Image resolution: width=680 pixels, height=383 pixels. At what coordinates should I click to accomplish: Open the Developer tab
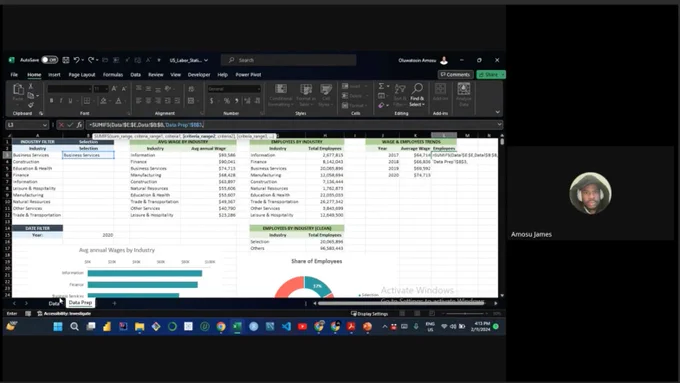[199, 75]
